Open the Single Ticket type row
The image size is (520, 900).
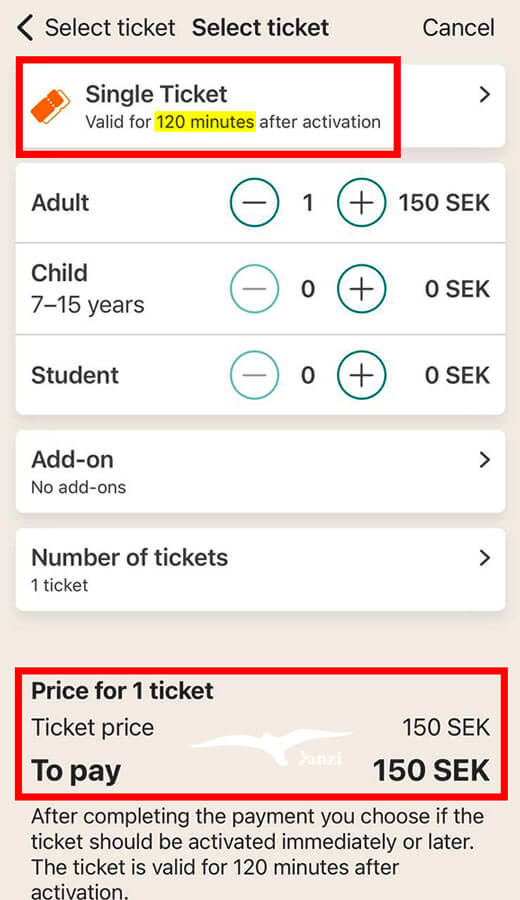click(261, 106)
